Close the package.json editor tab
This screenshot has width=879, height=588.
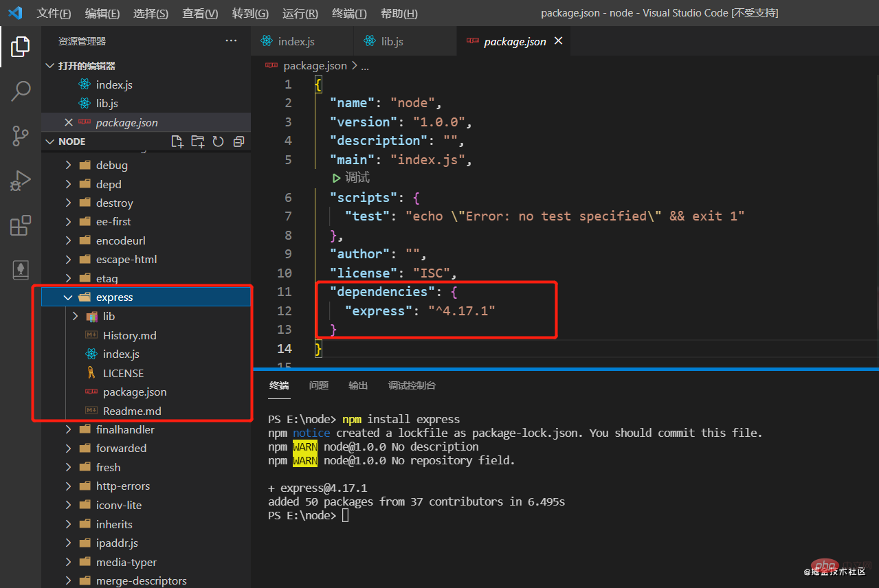tap(559, 41)
